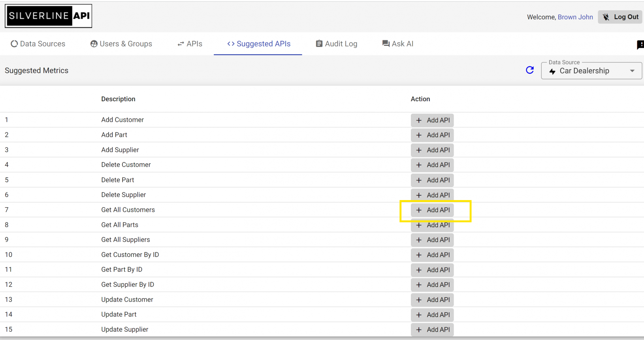Click the Silverline API logo

[x=49, y=16]
